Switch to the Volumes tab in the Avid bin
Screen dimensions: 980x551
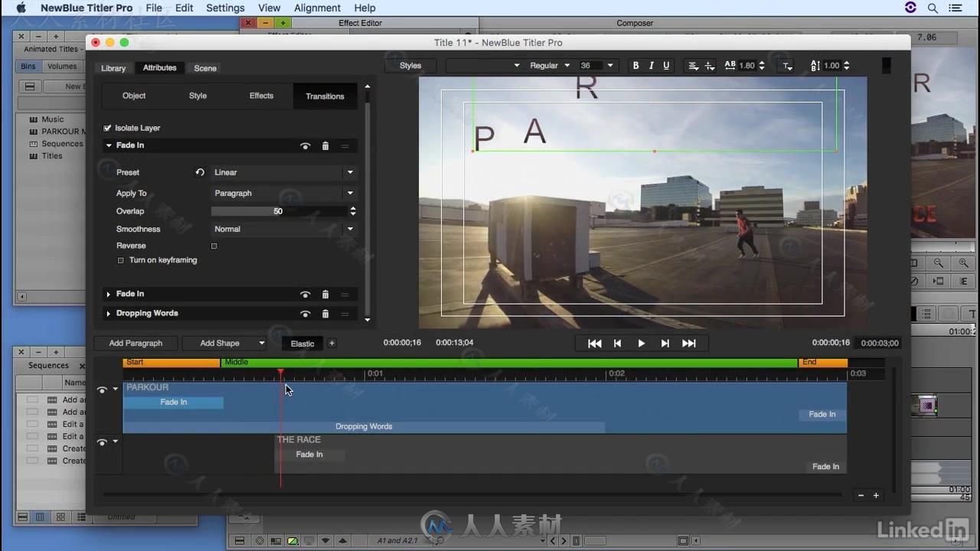pyautogui.click(x=62, y=67)
